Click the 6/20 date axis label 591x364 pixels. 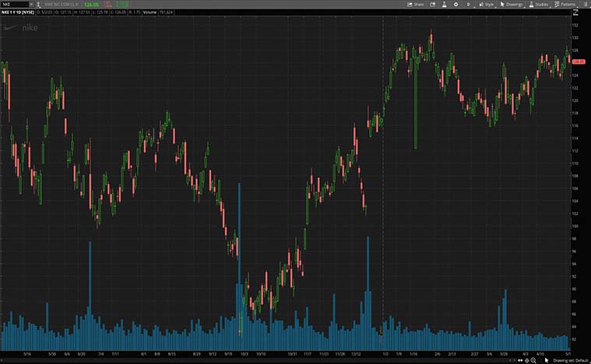coord(81,354)
